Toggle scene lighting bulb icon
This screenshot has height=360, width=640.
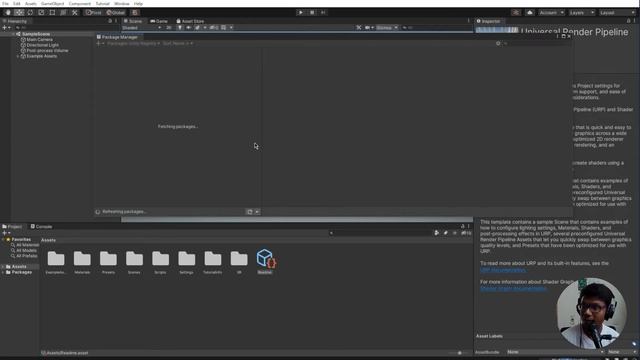coord(180,28)
